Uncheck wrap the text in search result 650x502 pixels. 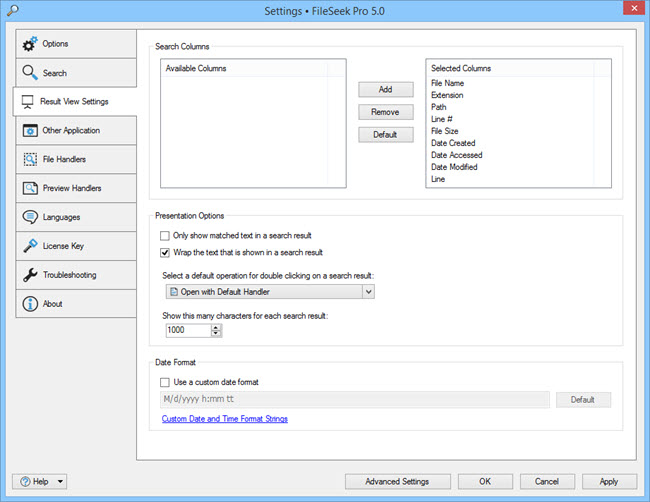(x=165, y=252)
